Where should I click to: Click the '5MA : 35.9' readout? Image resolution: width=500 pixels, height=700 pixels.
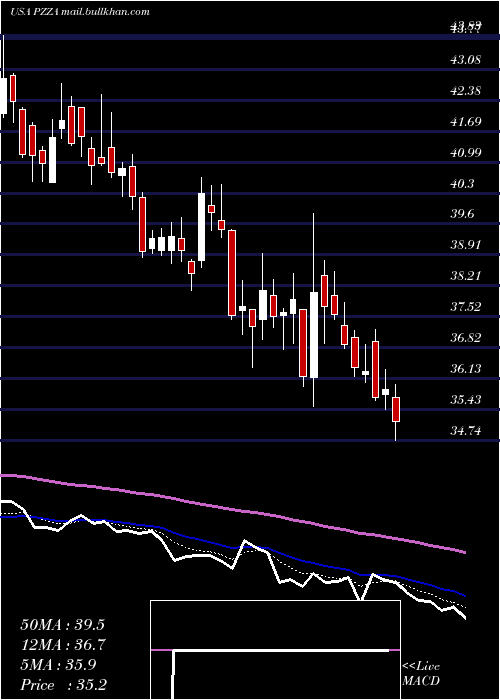coord(58,665)
